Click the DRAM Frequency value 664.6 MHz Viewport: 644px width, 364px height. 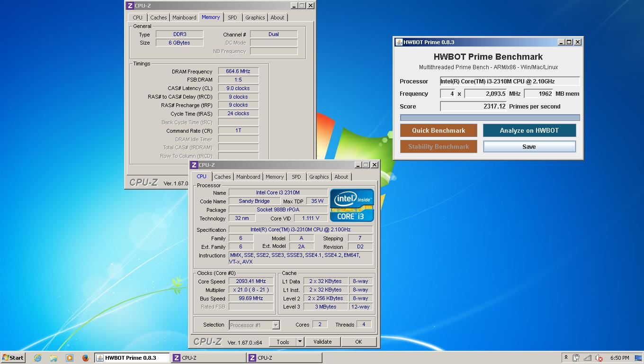click(238, 71)
